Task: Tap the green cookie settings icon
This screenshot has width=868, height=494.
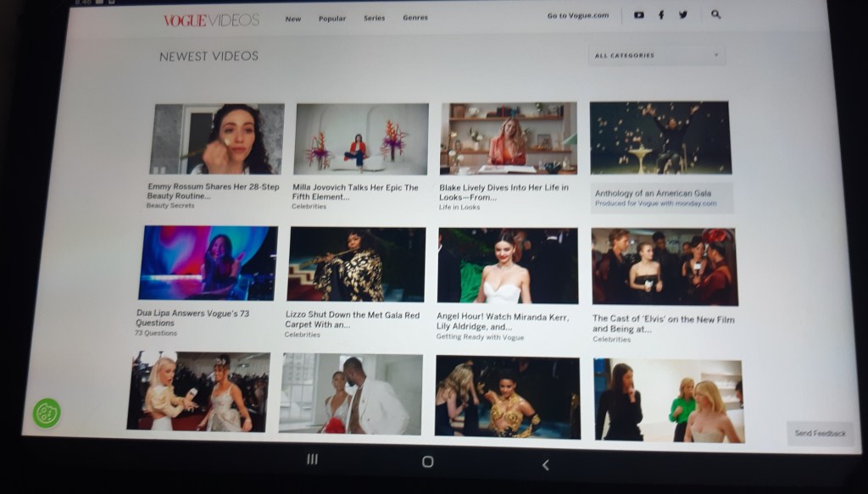Action: pyautogui.click(x=47, y=413)
